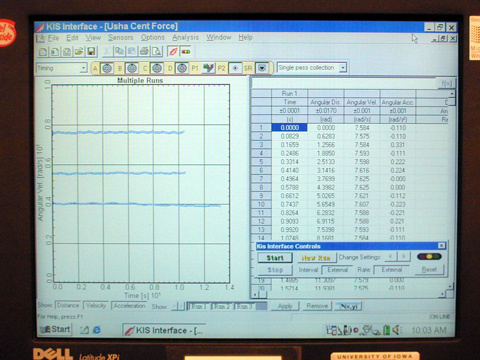Click the New document toolbar icon
This screenshot has height=360, width=480.
point(43,52)
